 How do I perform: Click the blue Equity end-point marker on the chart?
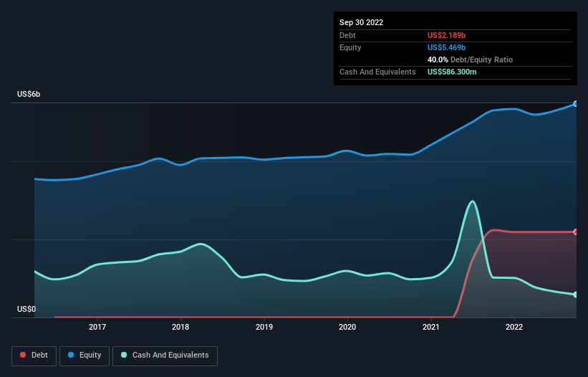point(576,104)
